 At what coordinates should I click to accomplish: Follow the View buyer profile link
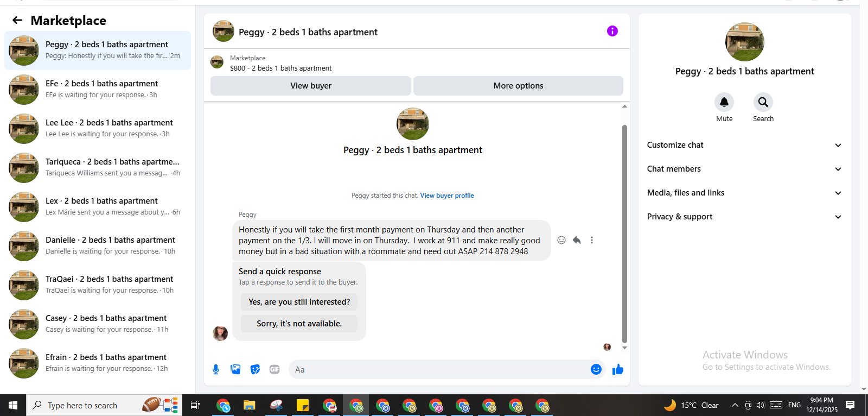447,196
